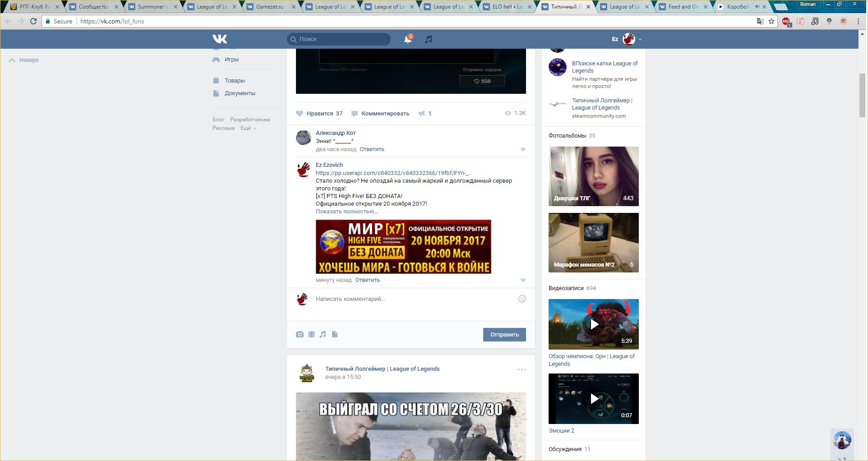Open the music player note icon in header
This screenshot has width=868, height=461.
point(429,39)
